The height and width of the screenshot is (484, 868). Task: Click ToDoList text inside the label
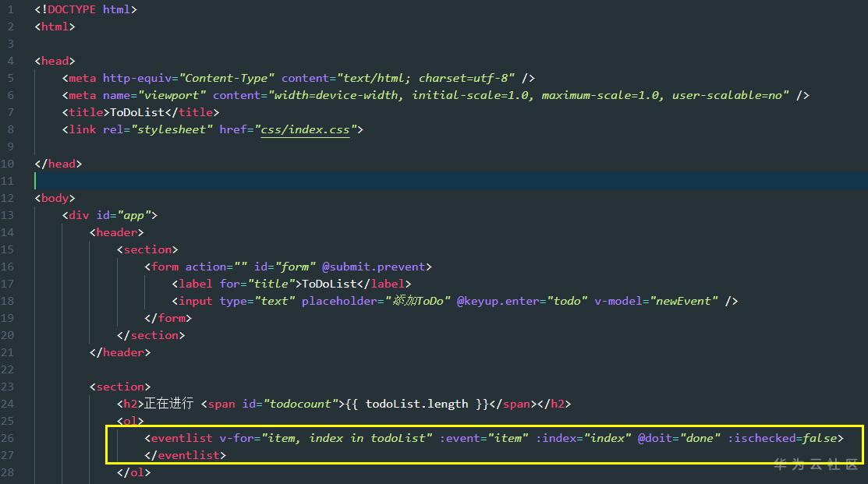329,284
